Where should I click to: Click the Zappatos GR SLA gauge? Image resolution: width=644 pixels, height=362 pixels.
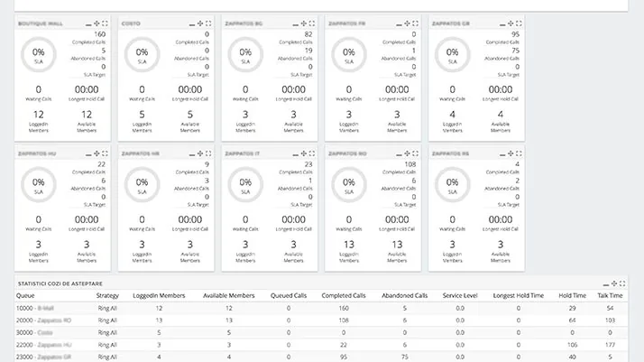click(x=453, y=55)
